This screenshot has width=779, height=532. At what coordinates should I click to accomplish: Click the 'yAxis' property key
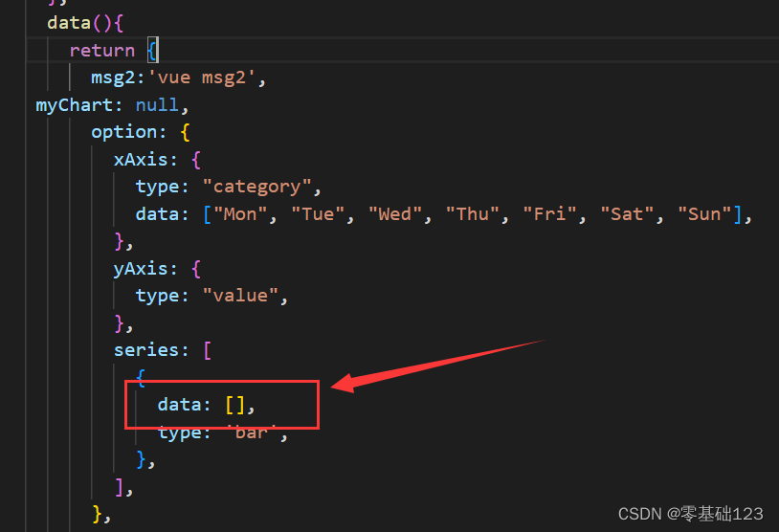[x=141, y=269]
